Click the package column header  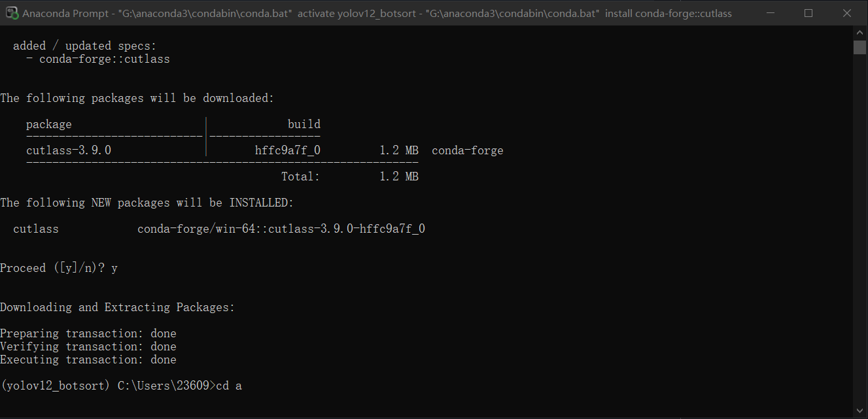48,124
